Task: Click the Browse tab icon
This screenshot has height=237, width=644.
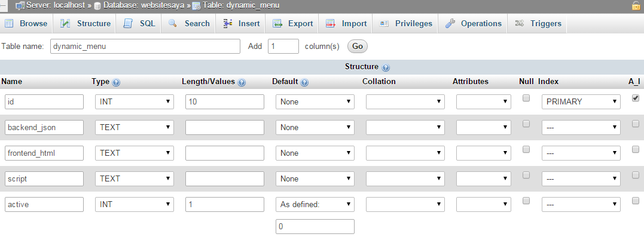Action: pyautogui.click(x=9, y=23)
